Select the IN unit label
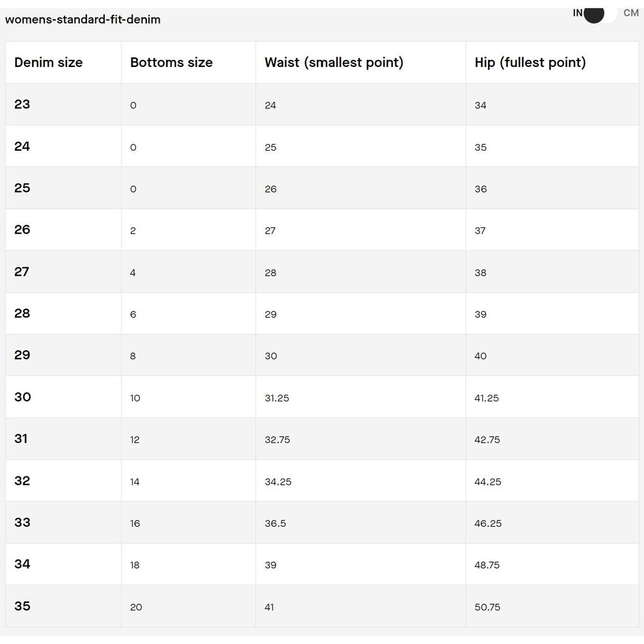This screenshot has width=644, height=644. pos(578,13)
